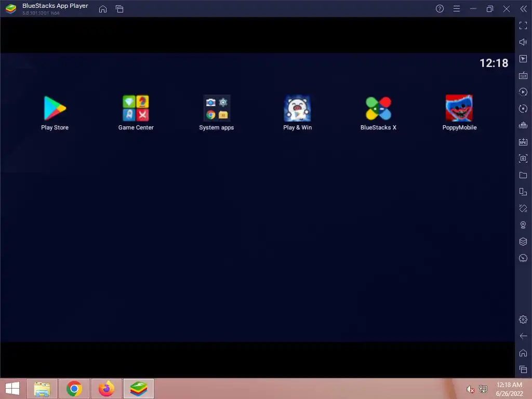Open Play & Win app
Screen dimensions: 532x399
(x=297, y=109)
